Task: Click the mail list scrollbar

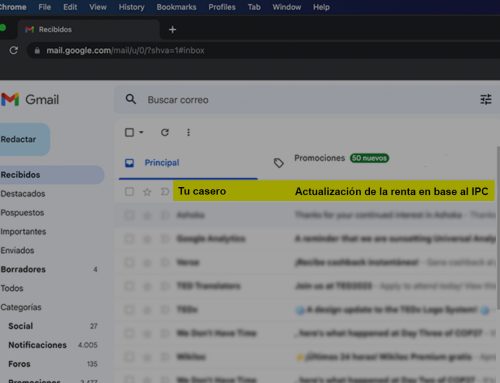Action: [x=498, y=228]
